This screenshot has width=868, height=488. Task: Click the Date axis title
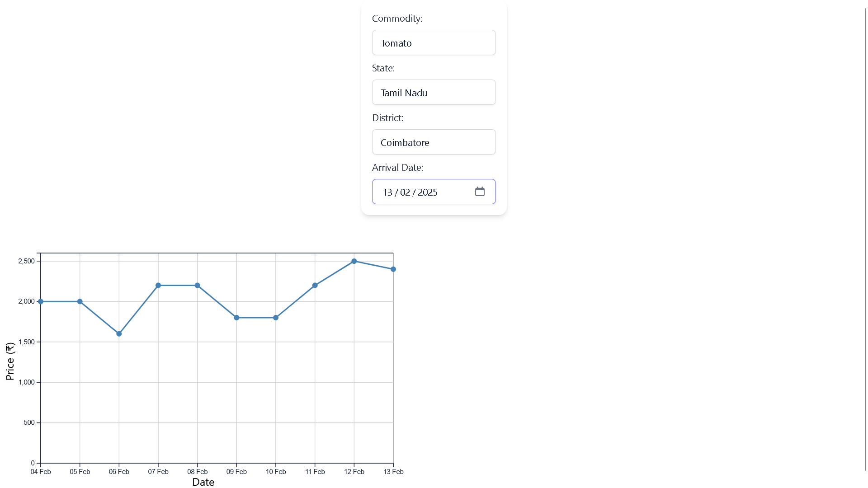(x=203, y=482)
